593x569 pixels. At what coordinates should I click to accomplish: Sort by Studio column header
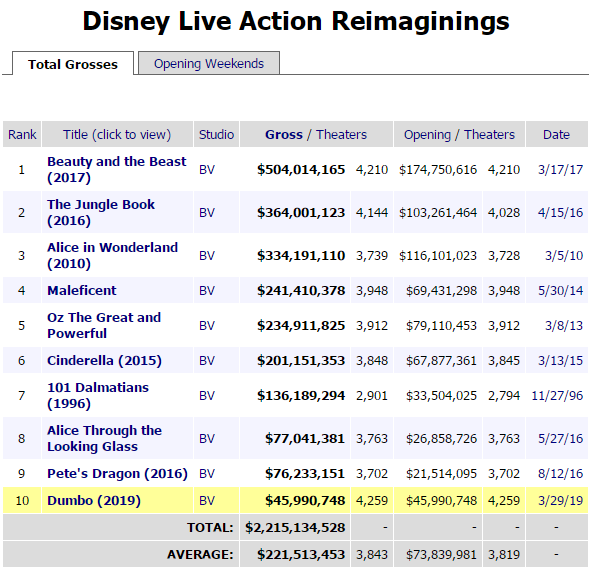[x=216, y=134]
